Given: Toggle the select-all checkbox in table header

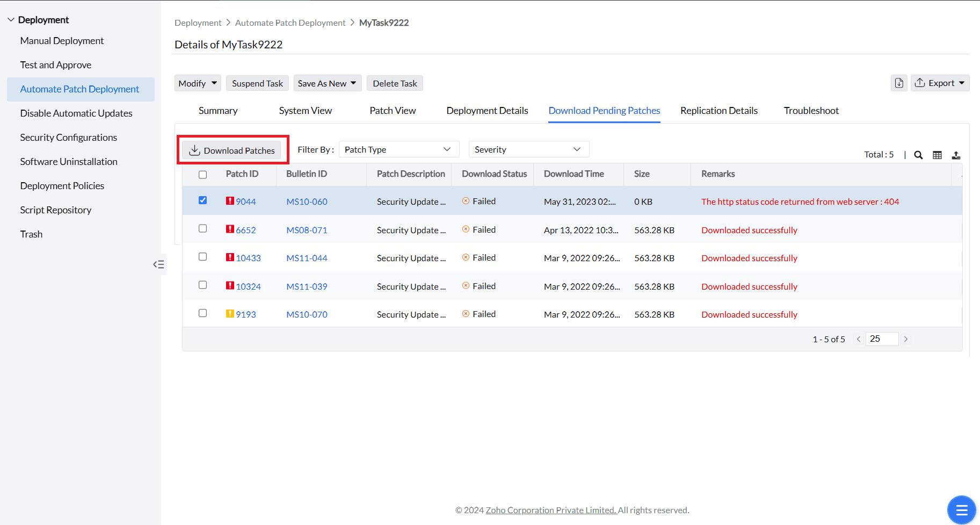Looking at the screenshot, I should click(x=202, y=174).
